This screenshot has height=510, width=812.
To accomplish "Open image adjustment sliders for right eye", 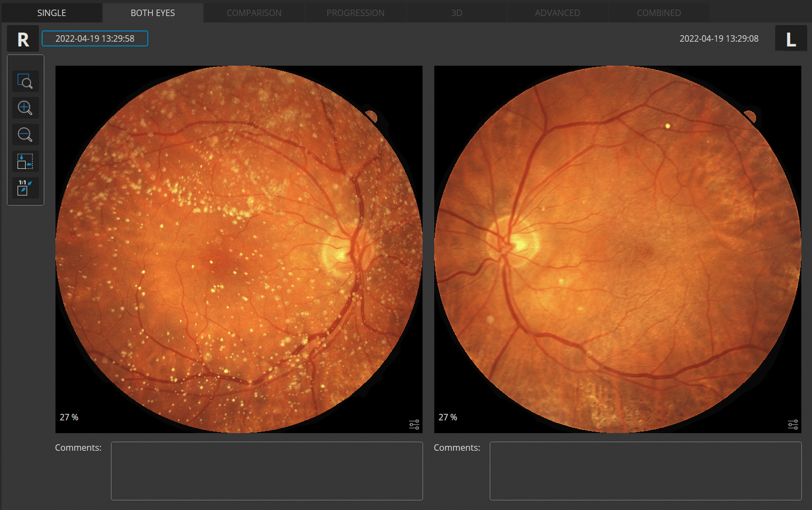I will tap(414, 425).
